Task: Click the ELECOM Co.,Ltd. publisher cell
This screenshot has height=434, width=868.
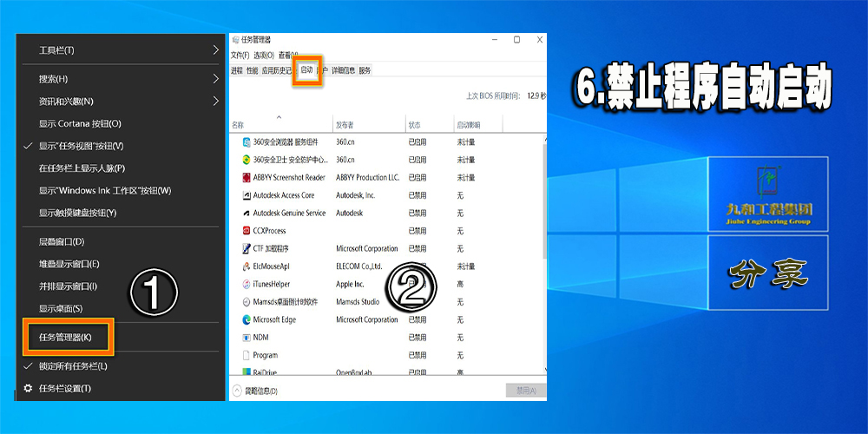Action: (x=359, y=266)
